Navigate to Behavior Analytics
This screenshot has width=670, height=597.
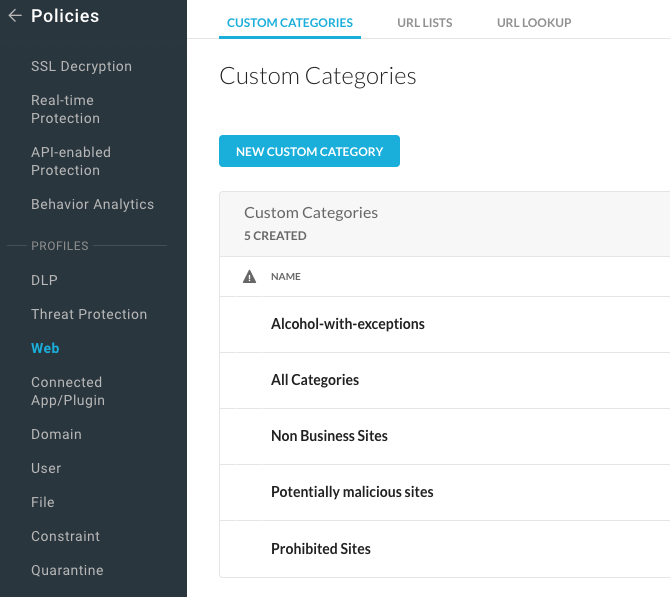[x=92, y=205]
